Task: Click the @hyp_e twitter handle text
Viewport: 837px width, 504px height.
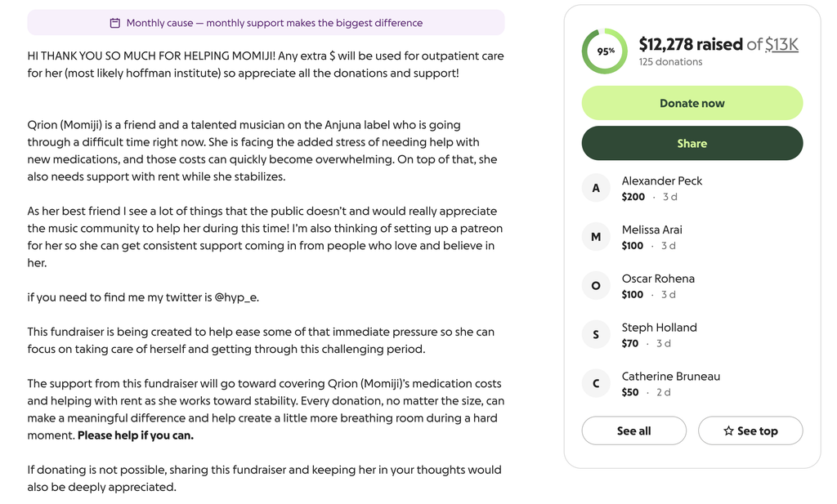Action: [236, 297]
